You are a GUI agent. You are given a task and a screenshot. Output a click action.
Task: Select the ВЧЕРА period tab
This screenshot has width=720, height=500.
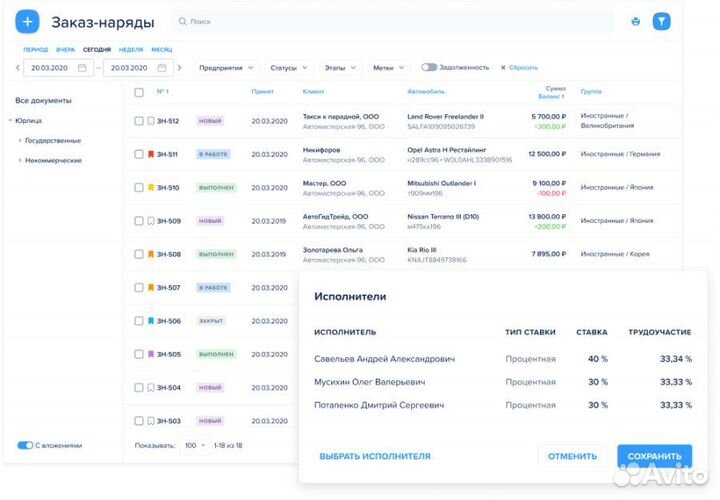(65, 49)
